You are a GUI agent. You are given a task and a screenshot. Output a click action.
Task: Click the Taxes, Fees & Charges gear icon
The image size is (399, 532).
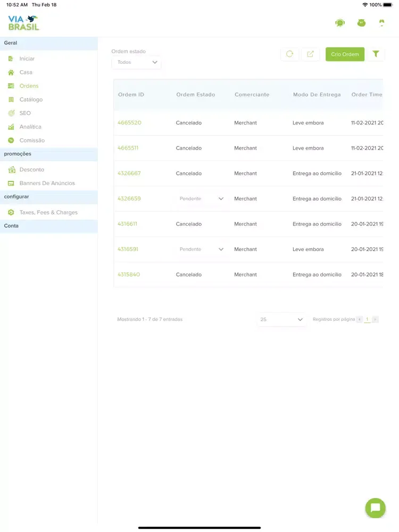11,212
